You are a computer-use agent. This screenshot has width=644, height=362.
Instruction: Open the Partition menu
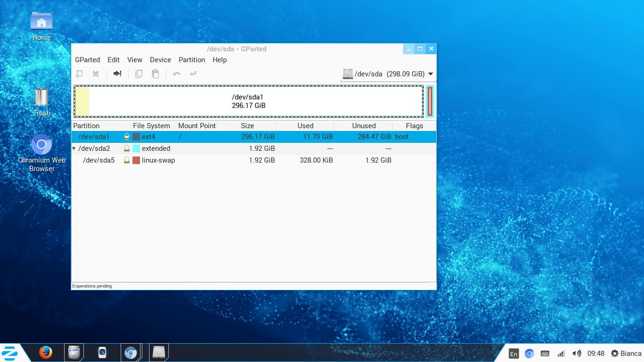point(191,60)
